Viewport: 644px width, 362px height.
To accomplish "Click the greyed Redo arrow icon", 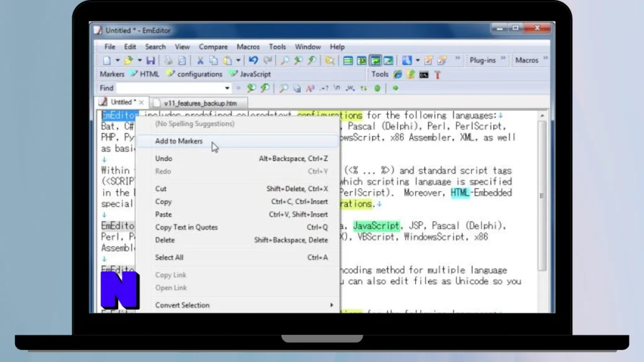I will [267, 60].
